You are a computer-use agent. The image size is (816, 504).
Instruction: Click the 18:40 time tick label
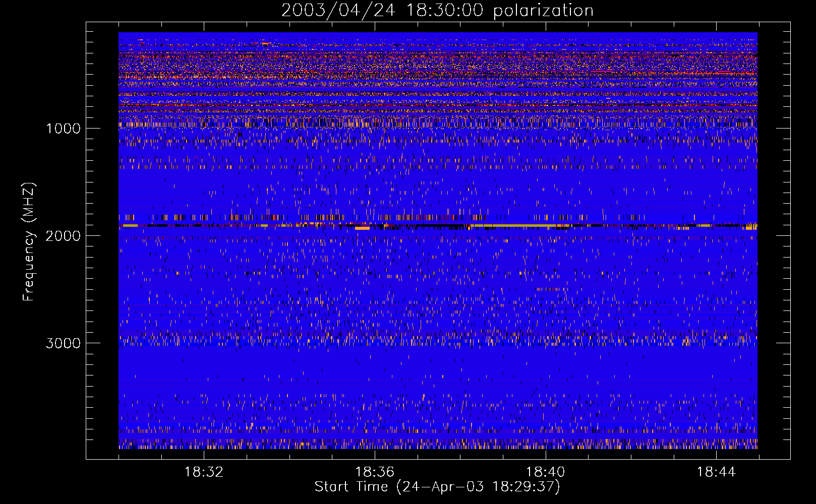546,472
